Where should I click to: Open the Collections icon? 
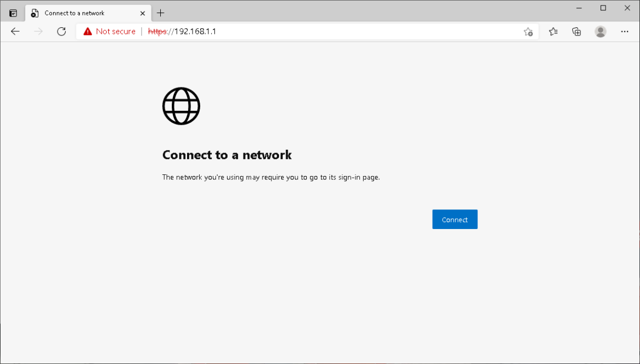[x=577, y=31]
